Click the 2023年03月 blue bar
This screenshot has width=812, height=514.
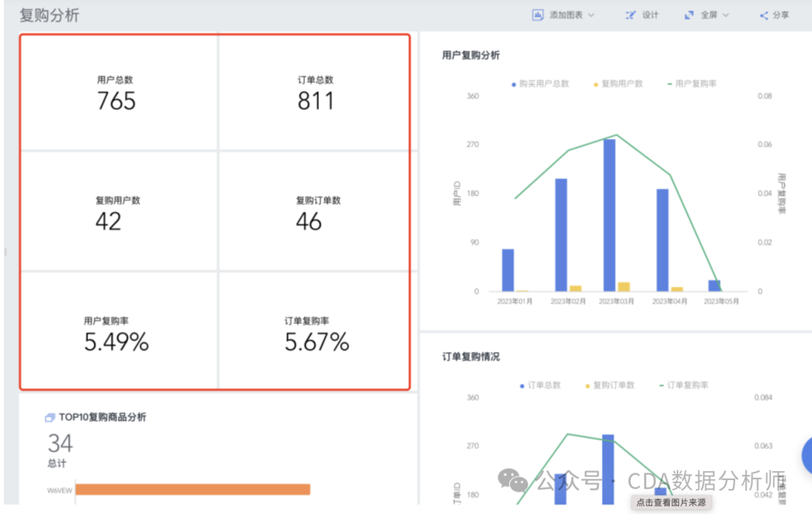[x=610, y=215]
